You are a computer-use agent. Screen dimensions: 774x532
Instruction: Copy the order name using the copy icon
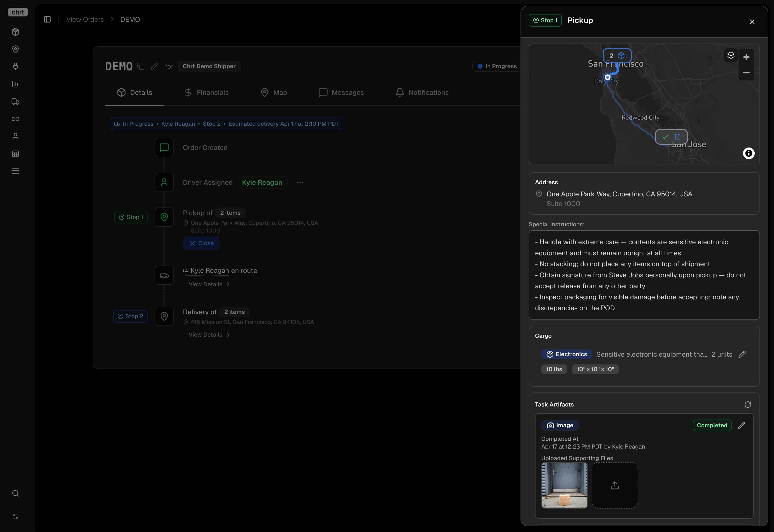[140, 66]
